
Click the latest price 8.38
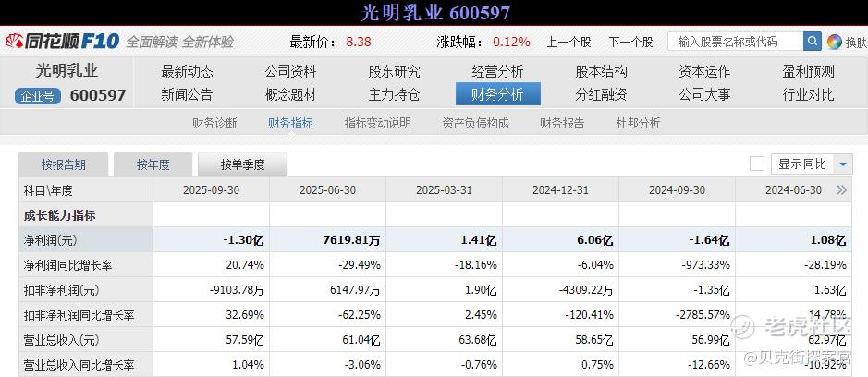(359, 43)
